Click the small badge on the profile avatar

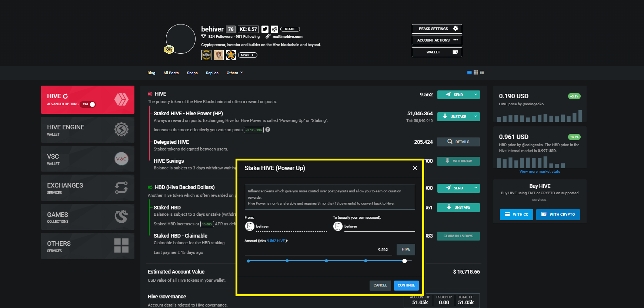169,49
